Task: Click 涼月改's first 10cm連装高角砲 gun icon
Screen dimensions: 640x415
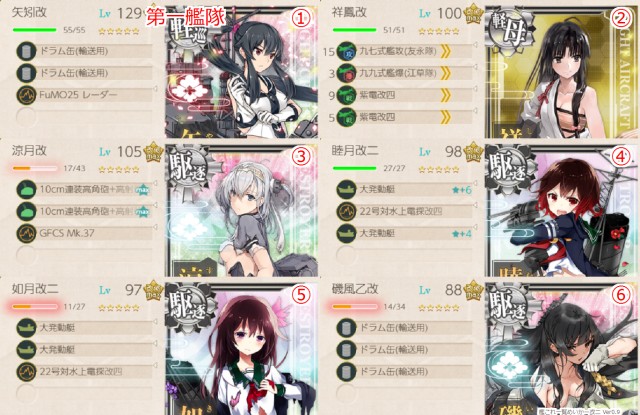Action: [27, 190]
